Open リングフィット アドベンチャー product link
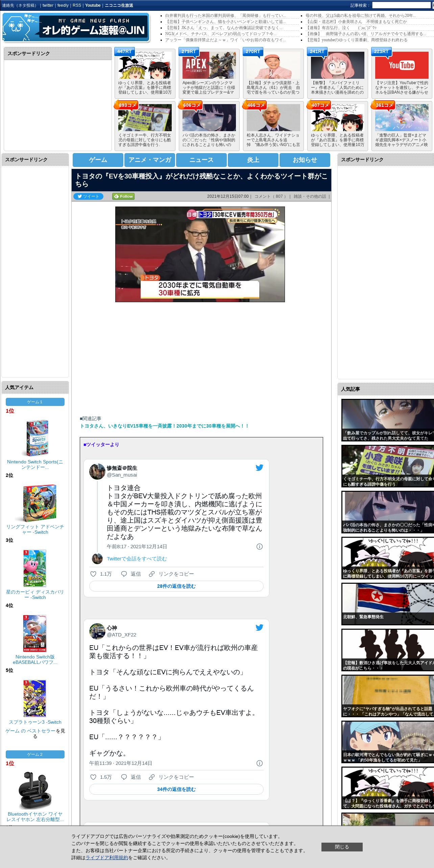 [35, 529]
